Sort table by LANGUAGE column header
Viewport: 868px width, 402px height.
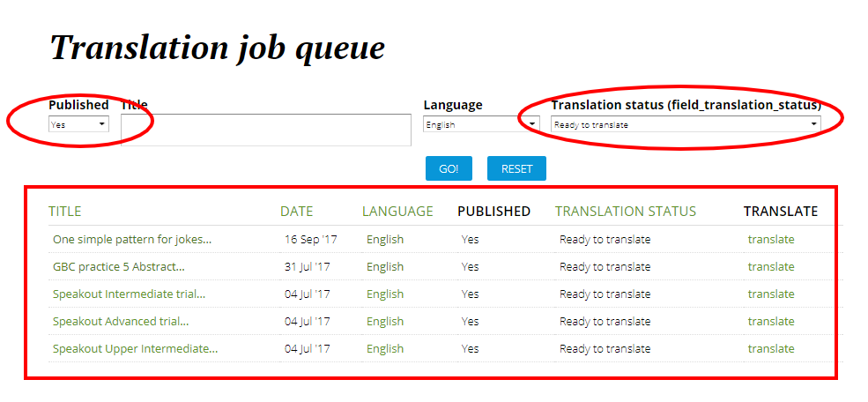[x=397, y=212]
